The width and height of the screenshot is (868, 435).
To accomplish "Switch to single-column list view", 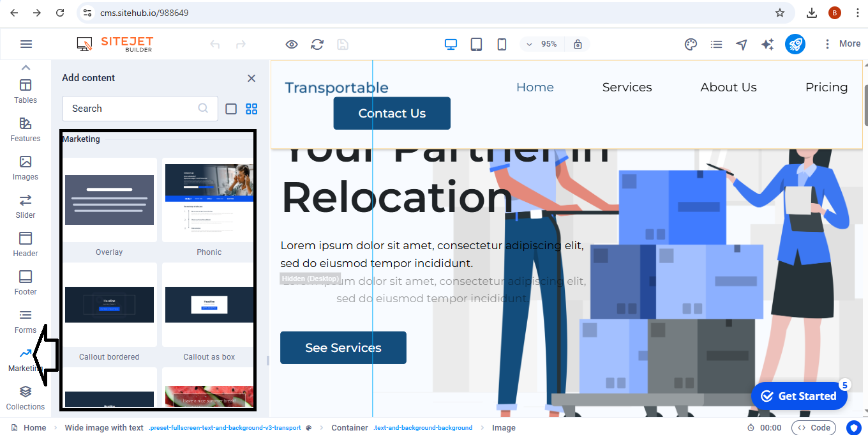I will 231,109.
